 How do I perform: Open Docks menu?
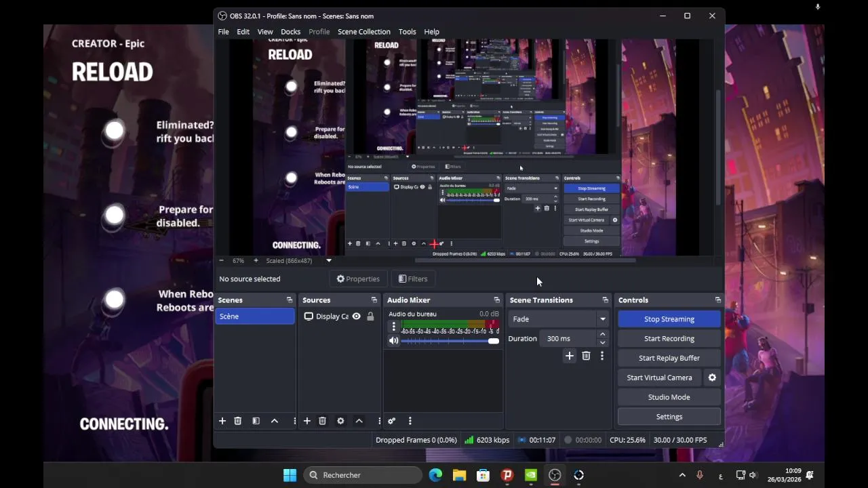click(x=290, y=32)
